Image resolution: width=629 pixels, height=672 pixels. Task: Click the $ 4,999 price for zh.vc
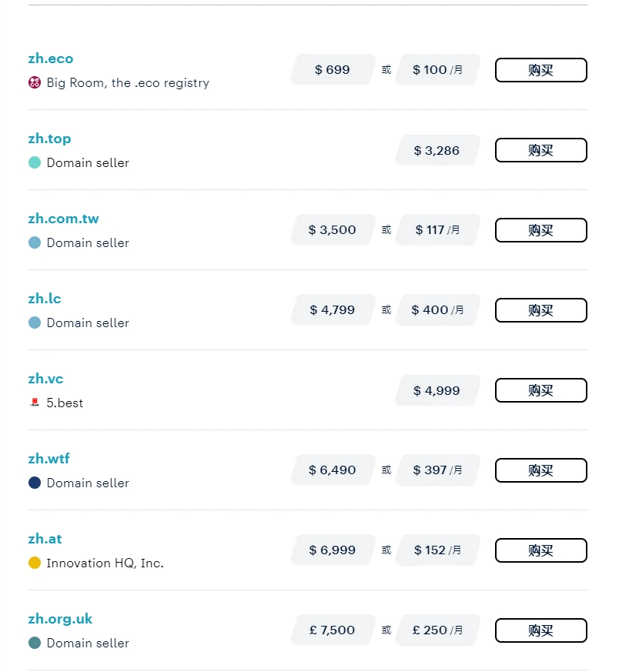(437, 390)
